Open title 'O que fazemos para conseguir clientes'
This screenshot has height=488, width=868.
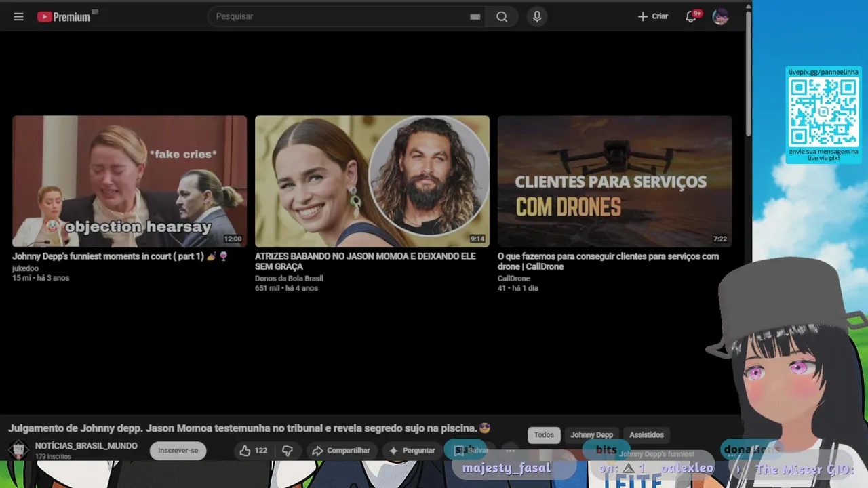[608, 262]
